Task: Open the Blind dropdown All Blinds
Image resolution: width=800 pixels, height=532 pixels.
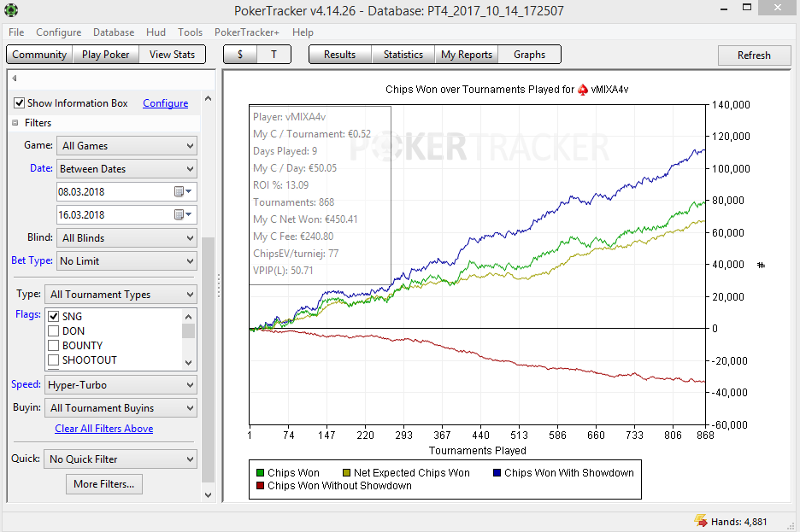Action: (126, 238)
